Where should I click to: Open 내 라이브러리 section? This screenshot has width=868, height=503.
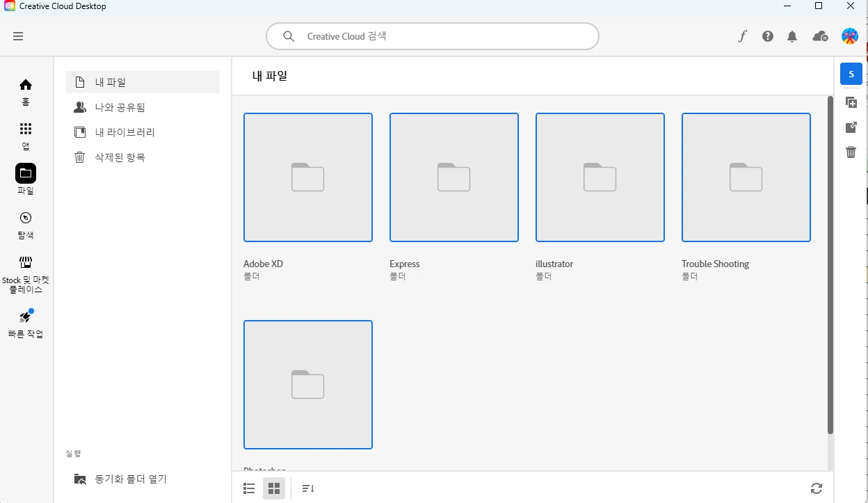[x=143, y=132]
